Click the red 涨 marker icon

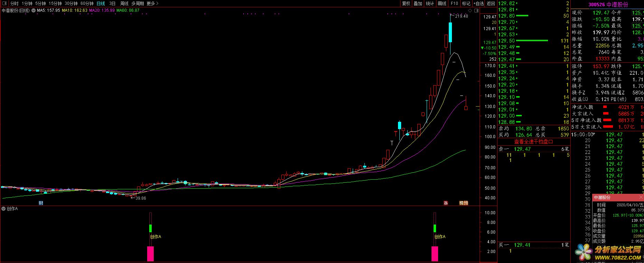(446, 203)
